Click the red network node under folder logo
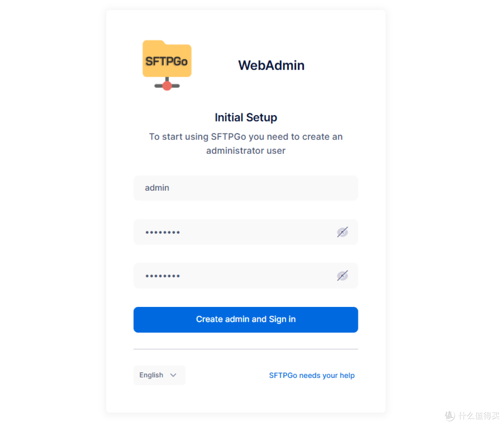 click(x=167, y=86)
